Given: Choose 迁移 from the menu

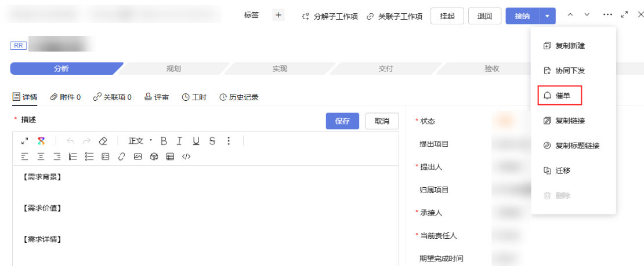Looking at the screenshot, I should (x=558, y=171).
